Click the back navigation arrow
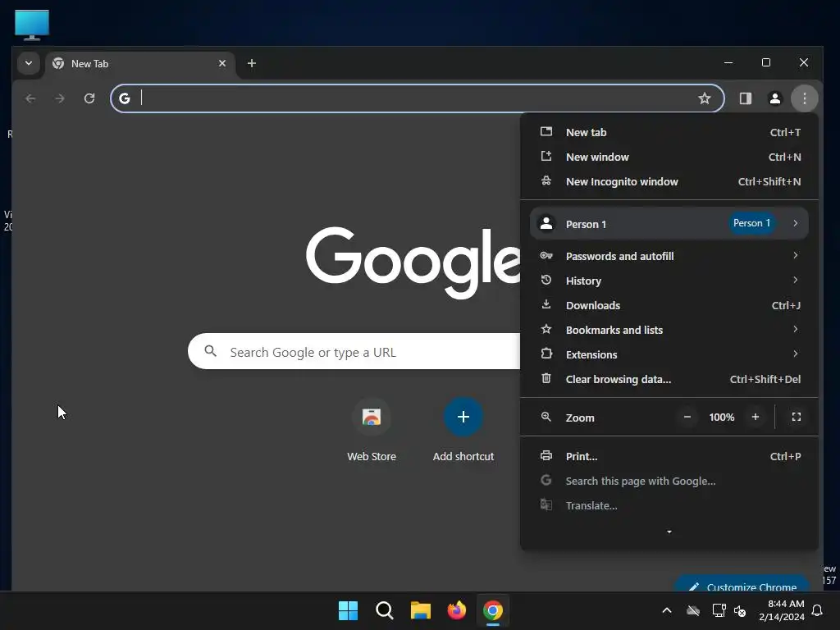This screenshot has width=840, height=630. coord(30,98)
